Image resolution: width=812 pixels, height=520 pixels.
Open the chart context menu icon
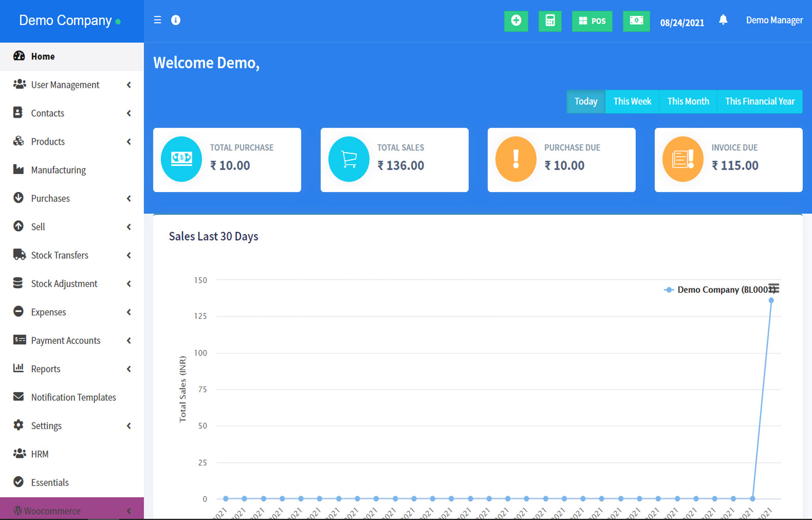(x=774, y=288)
